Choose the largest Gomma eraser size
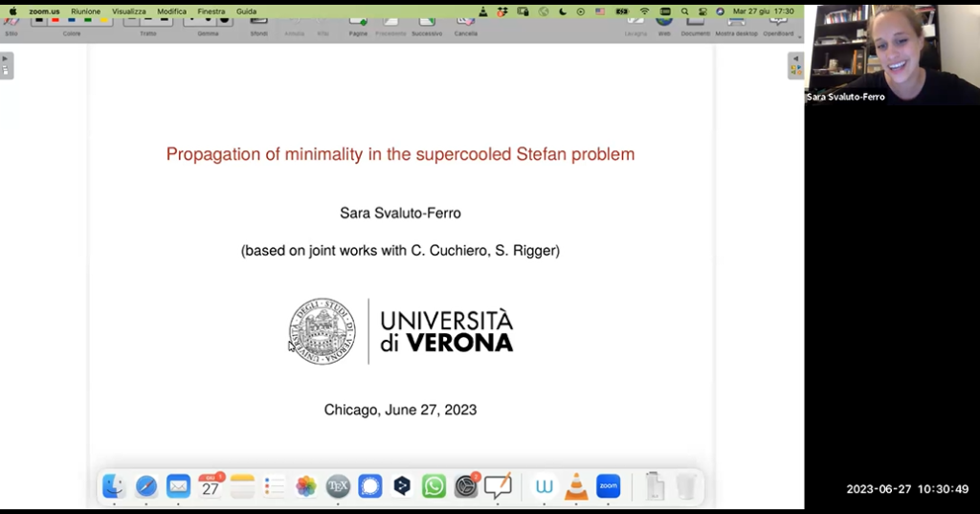The height and width of the screenshot is (514, 980). [225, 20]
